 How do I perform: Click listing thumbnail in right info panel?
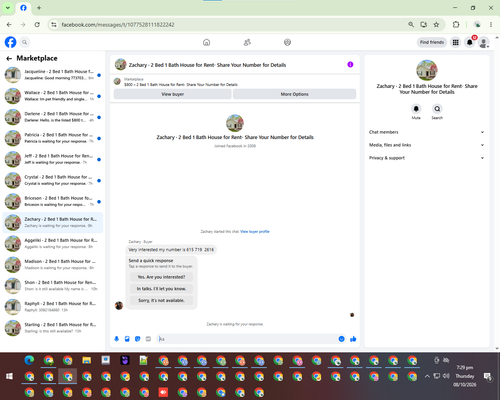point(427,70)
